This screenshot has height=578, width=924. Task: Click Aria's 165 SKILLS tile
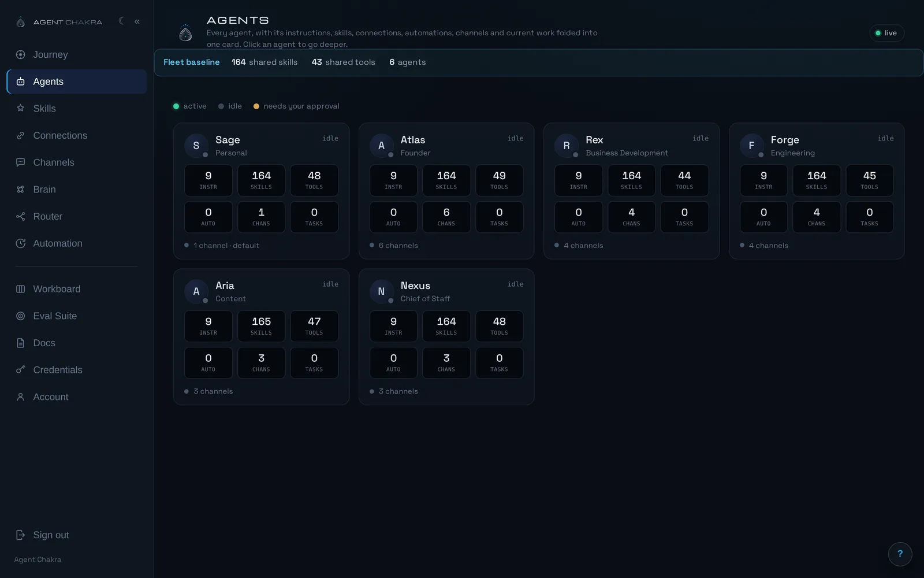pos(261,326)
